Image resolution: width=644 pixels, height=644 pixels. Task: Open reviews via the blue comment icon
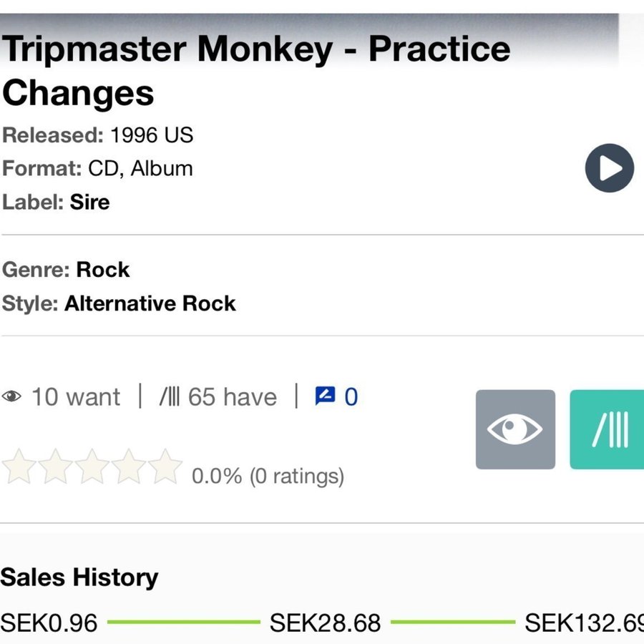pyautogui.click(x=325, y=396)
